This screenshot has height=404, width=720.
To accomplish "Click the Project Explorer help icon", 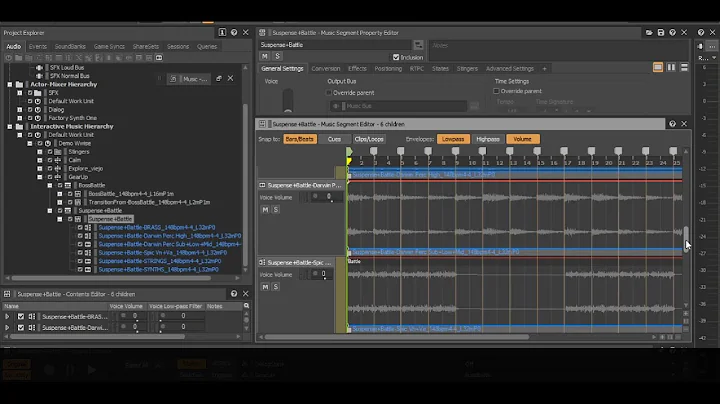I will 234,33.
